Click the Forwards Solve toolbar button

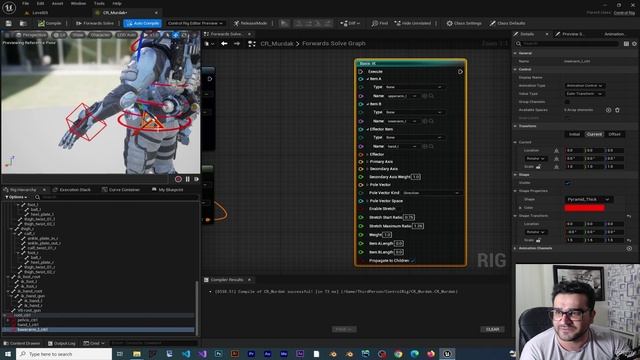95,23
